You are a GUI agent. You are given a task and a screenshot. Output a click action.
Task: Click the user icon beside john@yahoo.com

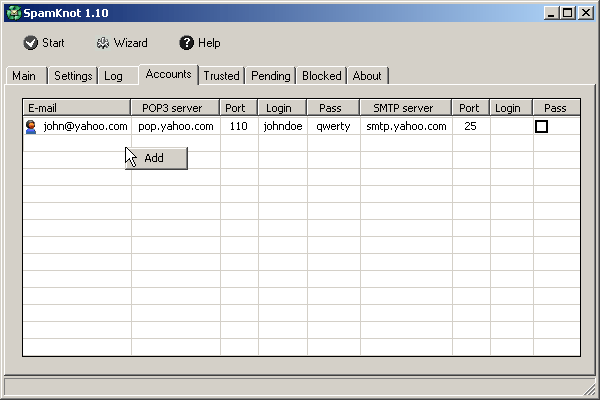pos(31,127)
